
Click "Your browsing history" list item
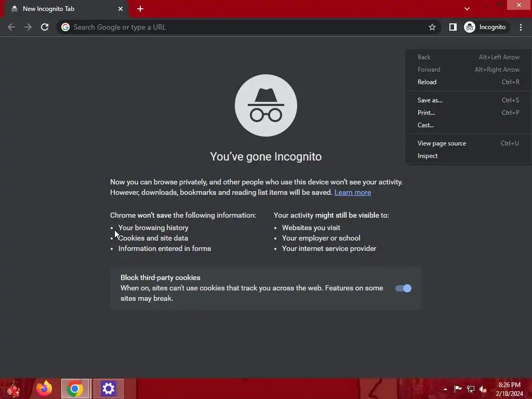coord(153,228)
